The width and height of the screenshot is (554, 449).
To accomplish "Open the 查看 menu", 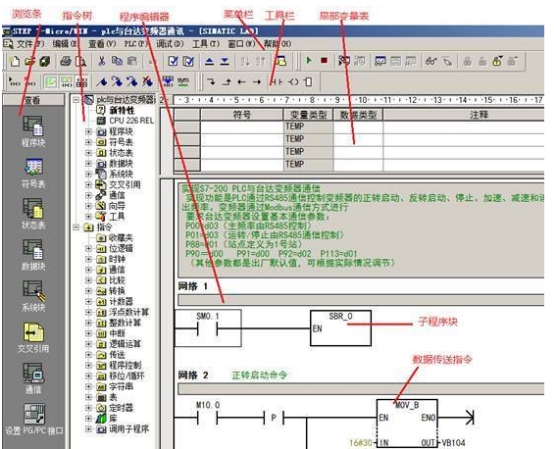I will (x=102, y=44).
